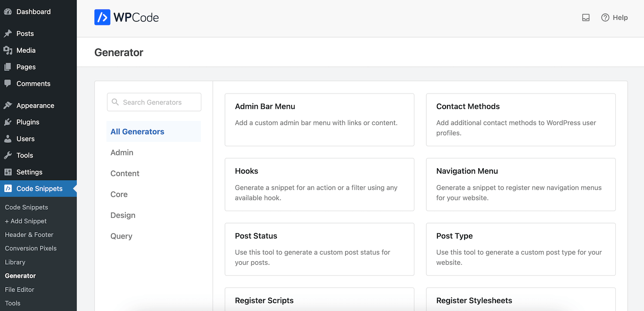
Task: Click the Help text link
Action: coord(620,18)
